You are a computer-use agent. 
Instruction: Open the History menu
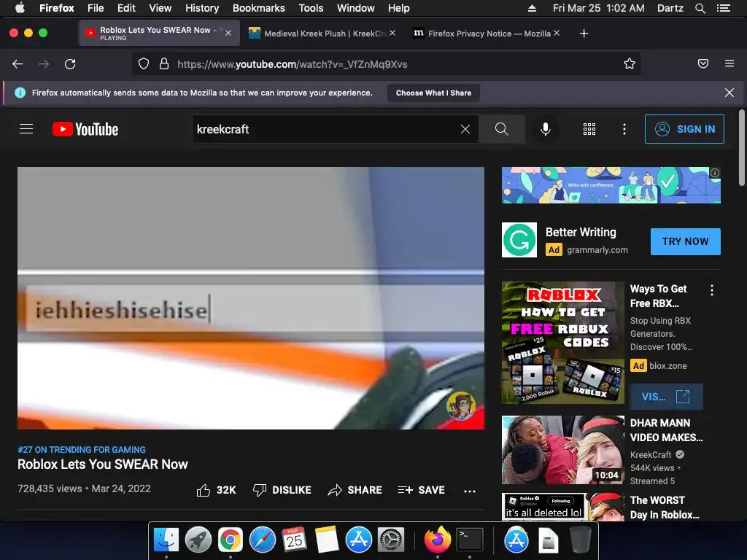point(202,8)
